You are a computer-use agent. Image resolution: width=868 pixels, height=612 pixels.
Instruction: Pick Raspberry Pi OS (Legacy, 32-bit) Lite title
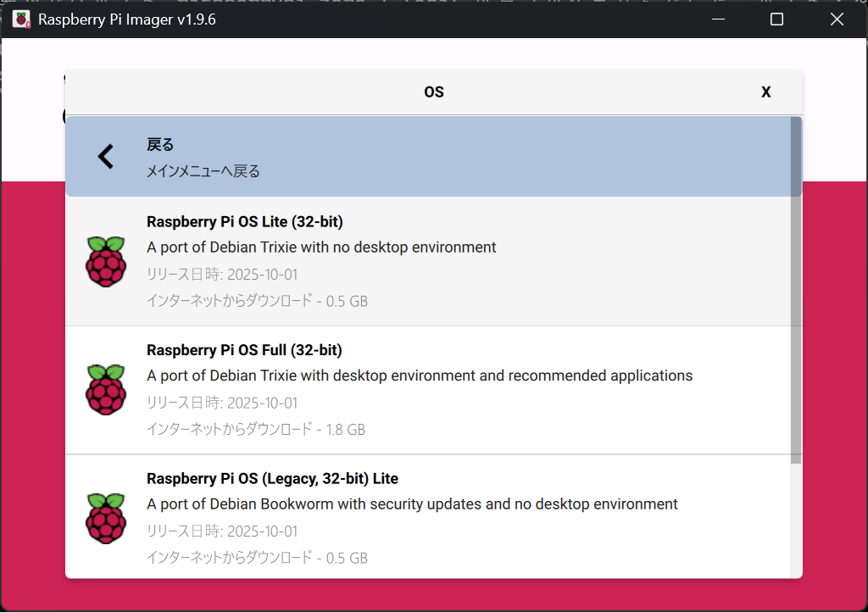(x=272, y=479)
